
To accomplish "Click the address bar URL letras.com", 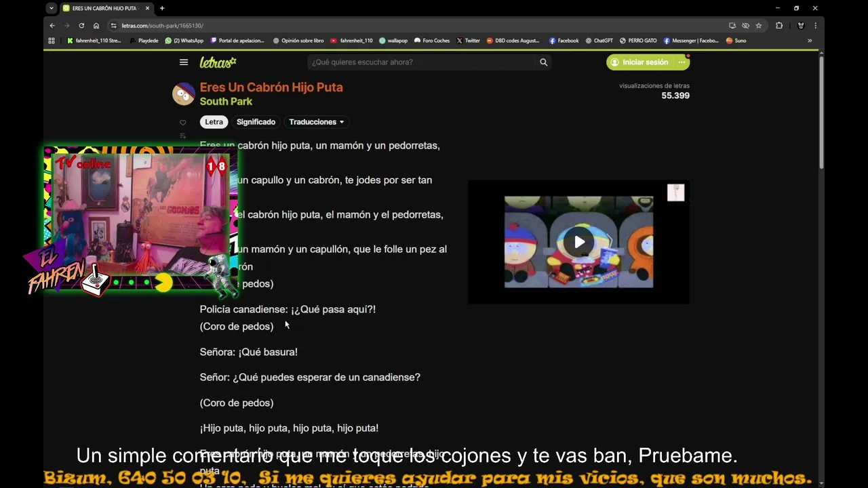I will click(x=162, y=26).
